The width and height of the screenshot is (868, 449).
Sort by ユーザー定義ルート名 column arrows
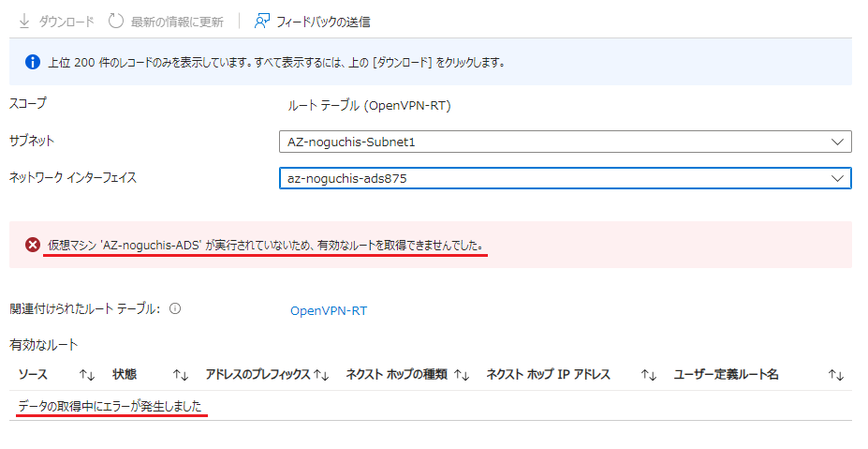pos(836,375)
